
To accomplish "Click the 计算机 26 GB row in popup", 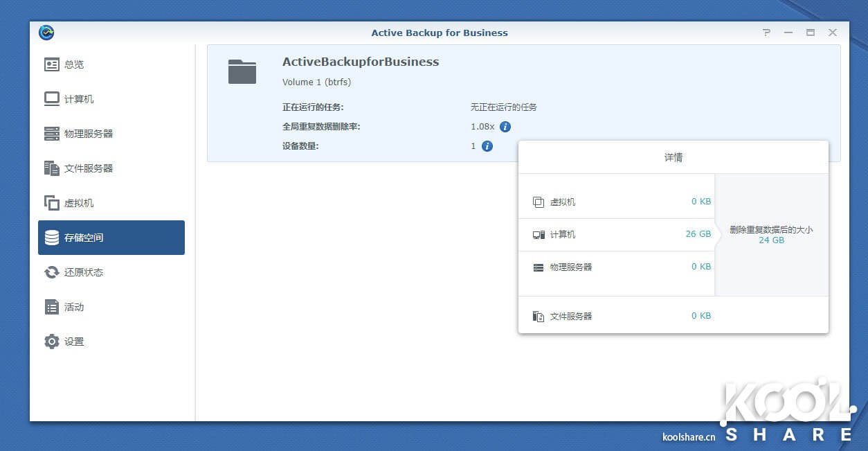I will pyautogui.click(x=616, y=234).
